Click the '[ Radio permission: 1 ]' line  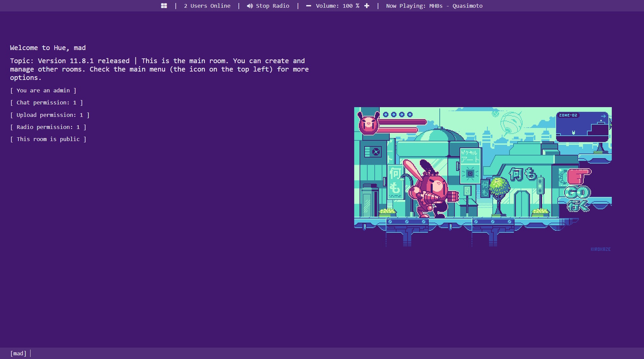48,127
